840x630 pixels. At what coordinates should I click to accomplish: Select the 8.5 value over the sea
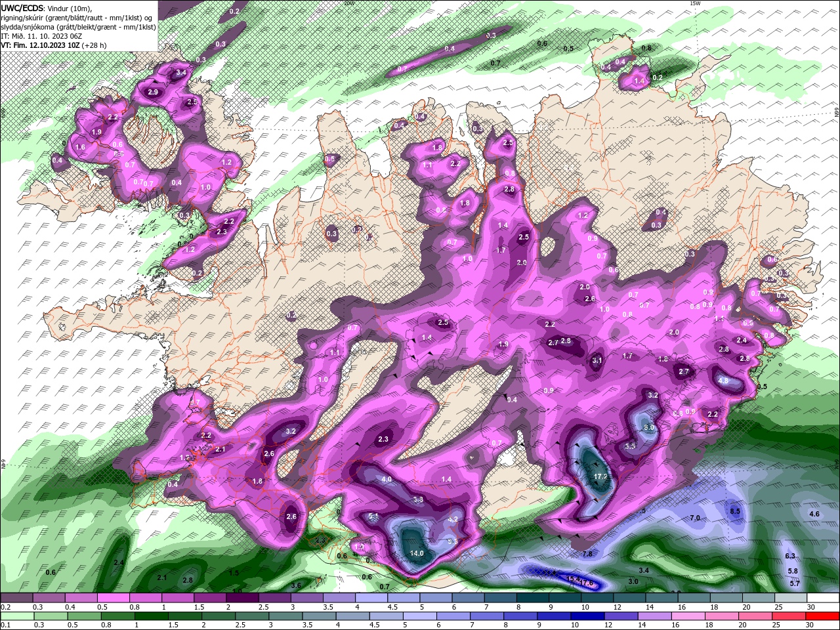click(x=735, y=511)
